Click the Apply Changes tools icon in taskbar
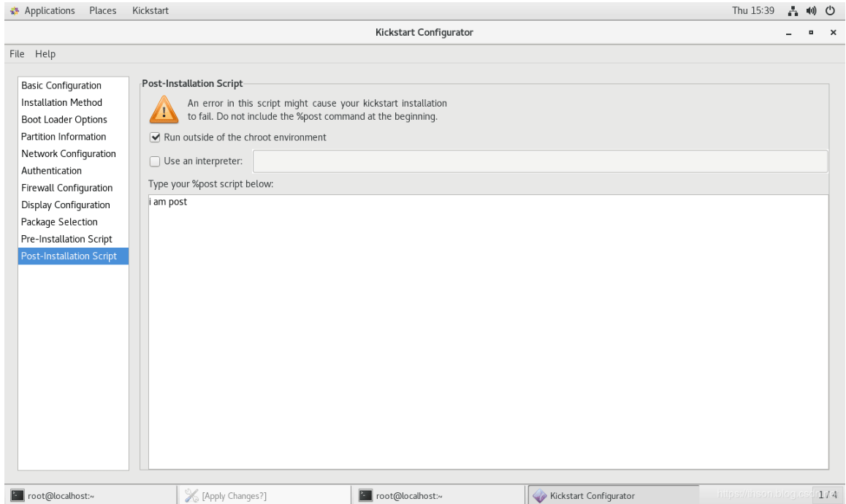Screen dimensions: 846x504 [x=191, y=495]
